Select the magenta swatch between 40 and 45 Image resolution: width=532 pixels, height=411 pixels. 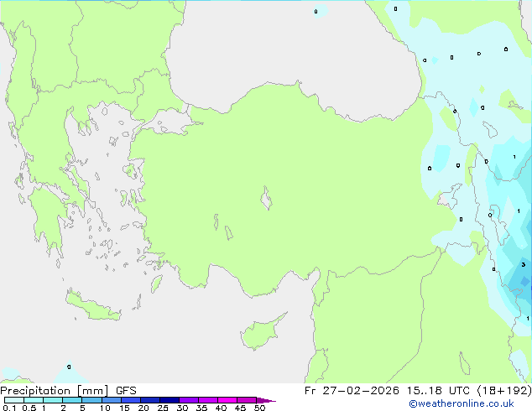coord(227,400)
